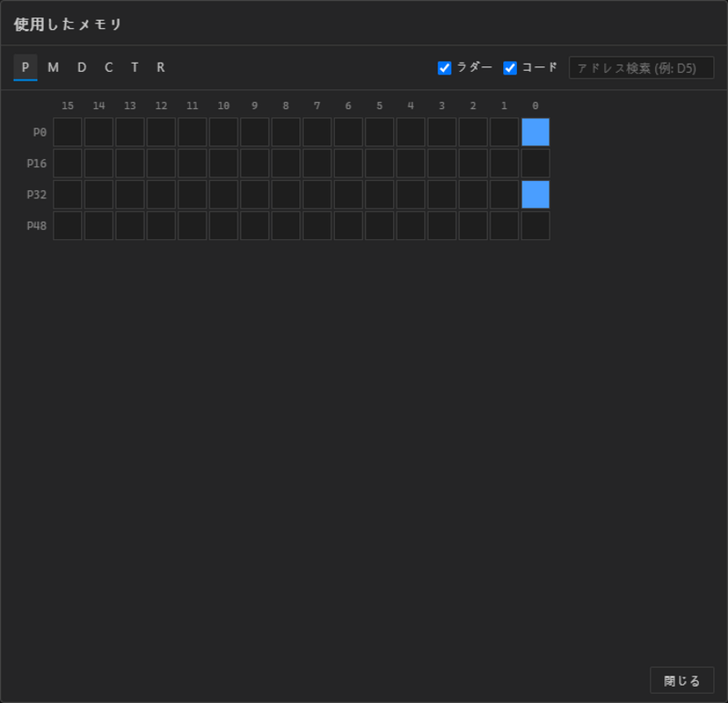Select the highlighted P0 bit 0 cell
This screenshot has height=703, width=728.
click(x=535, y=132)
